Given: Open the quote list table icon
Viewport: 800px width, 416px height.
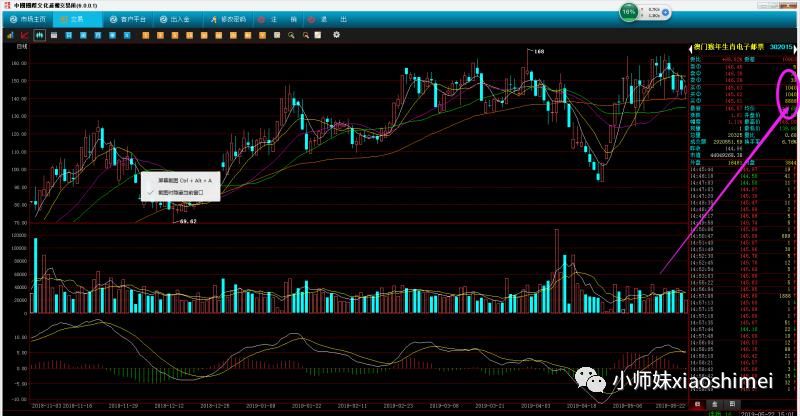Looking at the screenshot, I should [54, 35].
